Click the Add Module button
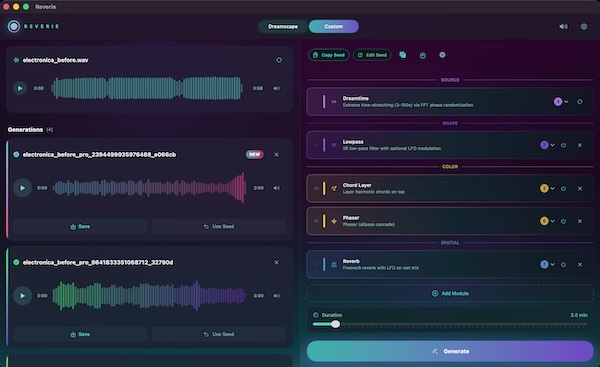Viewport: 600px width, 367px height. [450, 294]
